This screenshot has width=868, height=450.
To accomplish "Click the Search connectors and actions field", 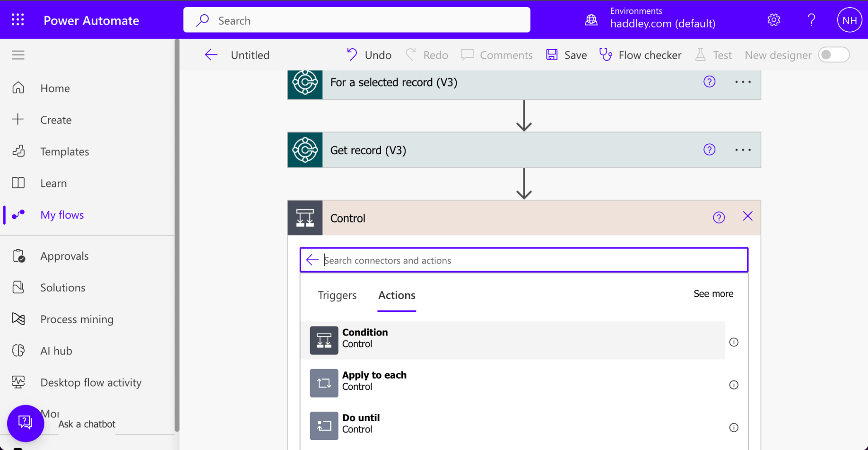I will (x=529, y=260).
